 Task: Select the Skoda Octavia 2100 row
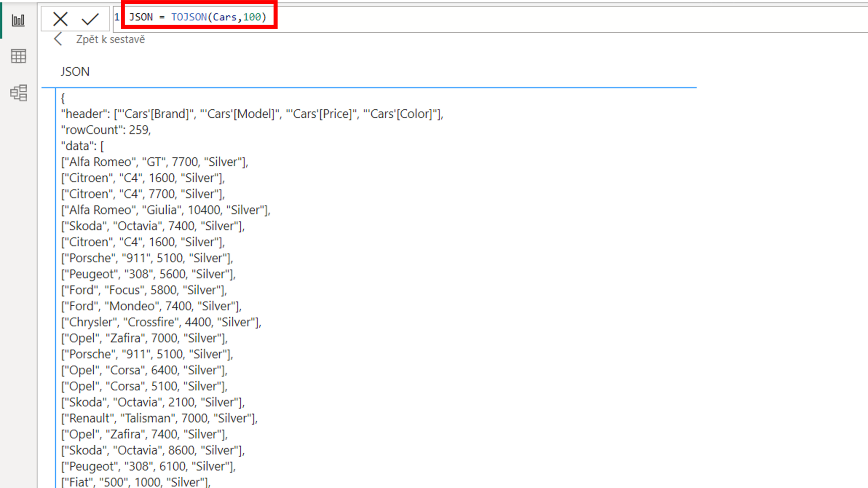coord(153,402)
